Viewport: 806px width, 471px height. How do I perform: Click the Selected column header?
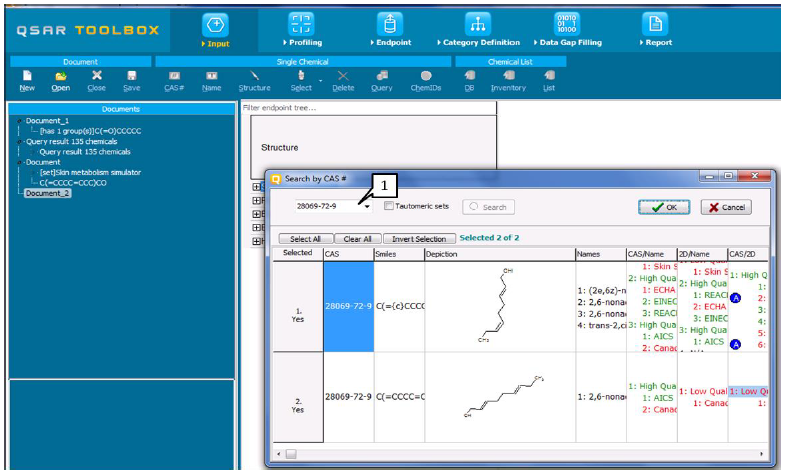(298, 253)
